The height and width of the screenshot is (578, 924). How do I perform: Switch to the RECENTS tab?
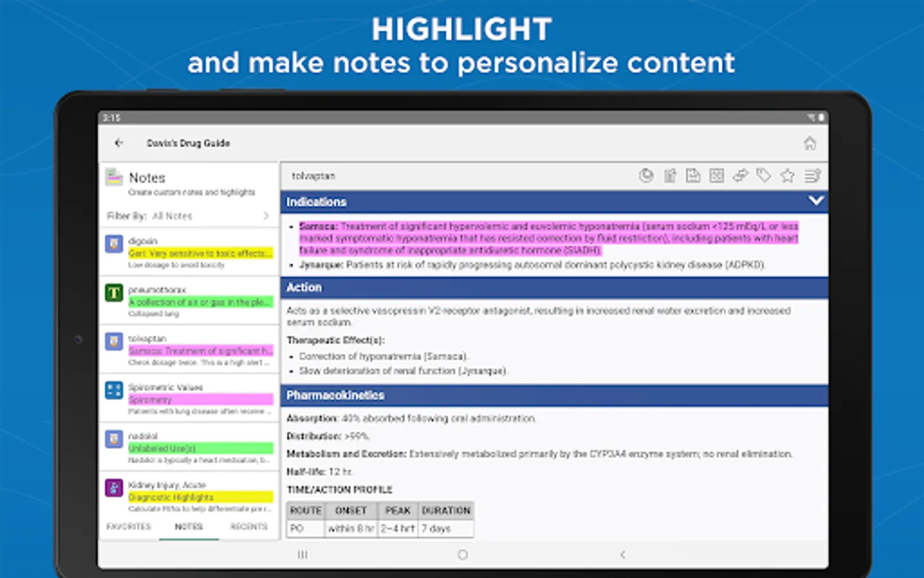[249, 527]
